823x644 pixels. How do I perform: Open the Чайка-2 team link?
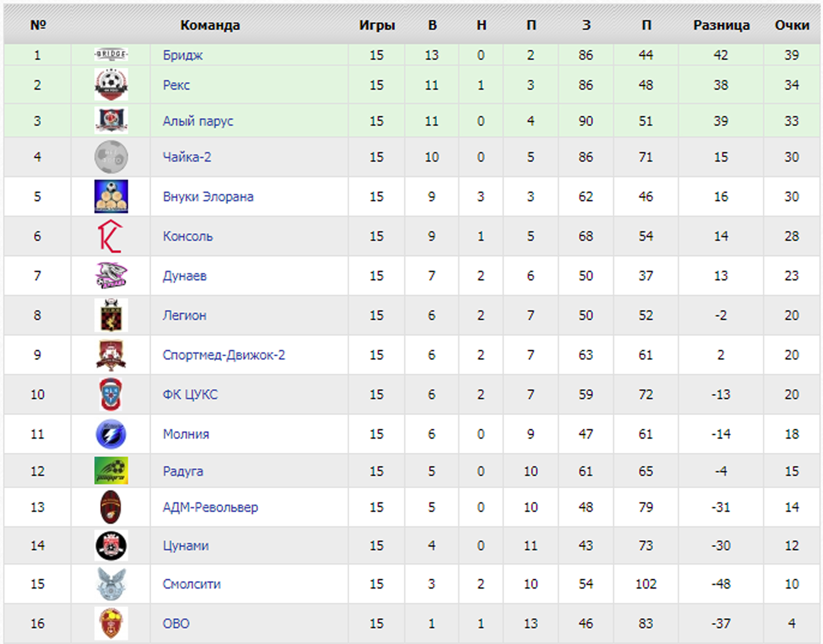point(187,157)
